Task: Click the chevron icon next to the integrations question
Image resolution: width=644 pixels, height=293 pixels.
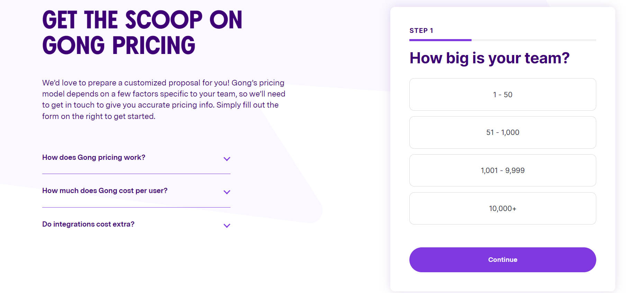Action: coord(227,226)
